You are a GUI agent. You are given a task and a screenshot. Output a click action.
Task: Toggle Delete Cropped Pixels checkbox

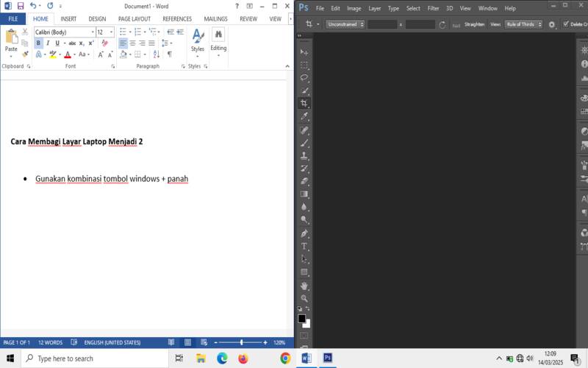[566, 24]
